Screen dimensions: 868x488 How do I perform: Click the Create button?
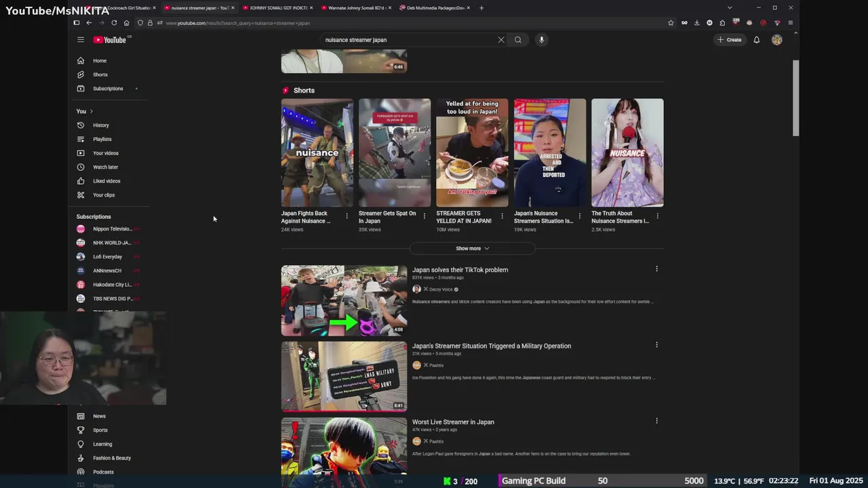(730, 40)
